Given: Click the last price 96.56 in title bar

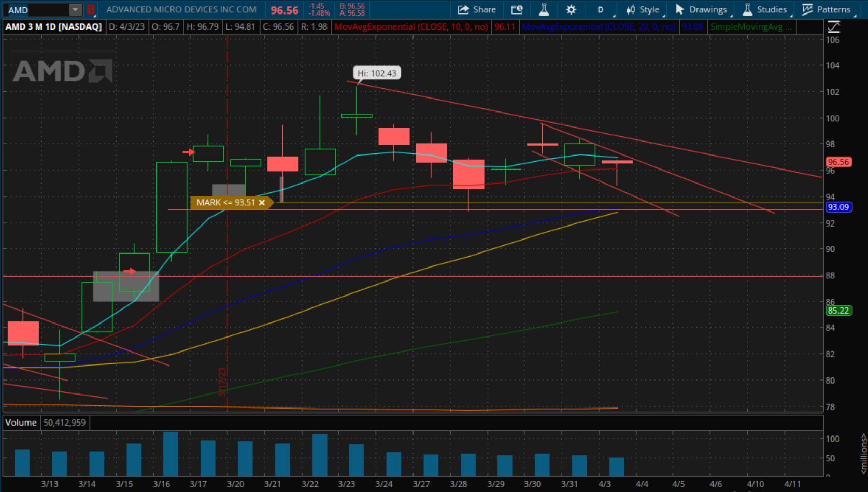Looking at the screenshot, I should click(284, 10).
